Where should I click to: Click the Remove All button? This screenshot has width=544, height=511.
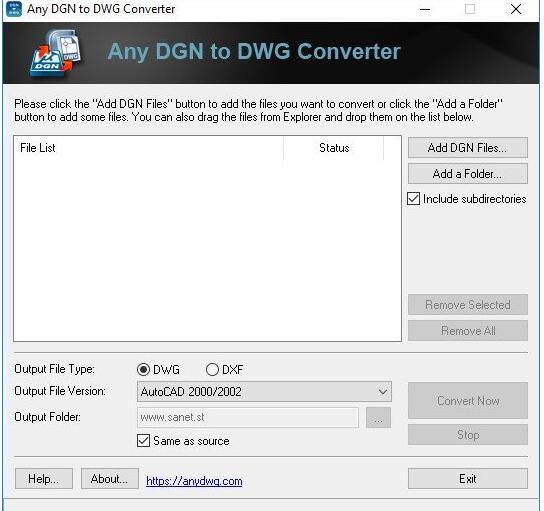tap(467, 331)
